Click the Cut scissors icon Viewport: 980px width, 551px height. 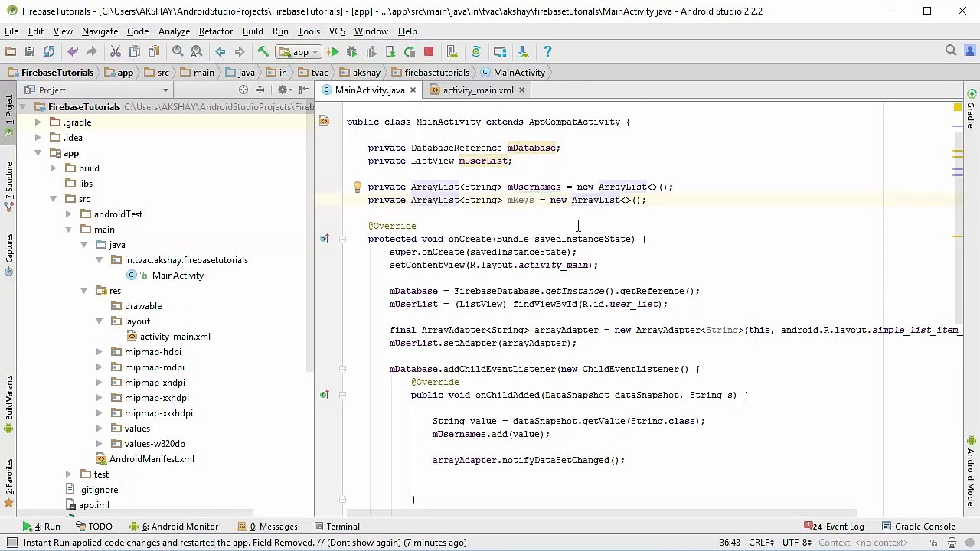[x=116, y=51]
